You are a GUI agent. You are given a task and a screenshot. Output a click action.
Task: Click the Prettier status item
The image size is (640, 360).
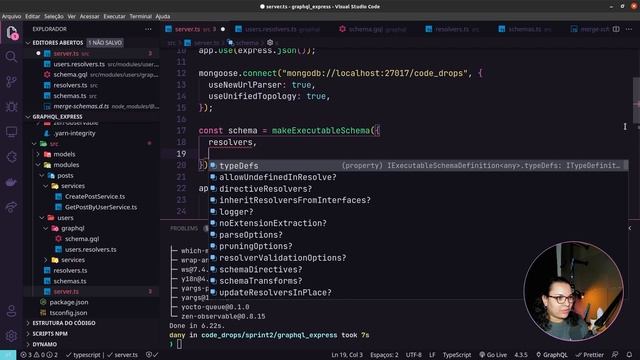(590, 355)
